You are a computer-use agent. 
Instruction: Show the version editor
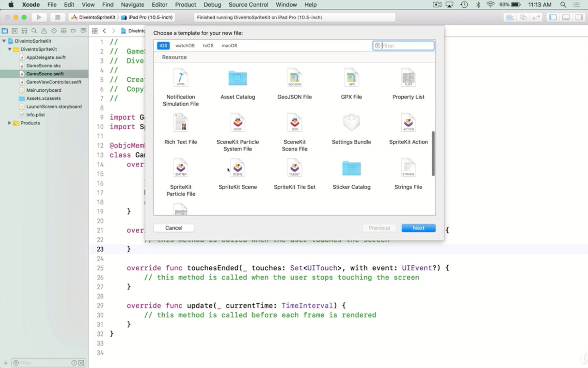tap(536, 17)
